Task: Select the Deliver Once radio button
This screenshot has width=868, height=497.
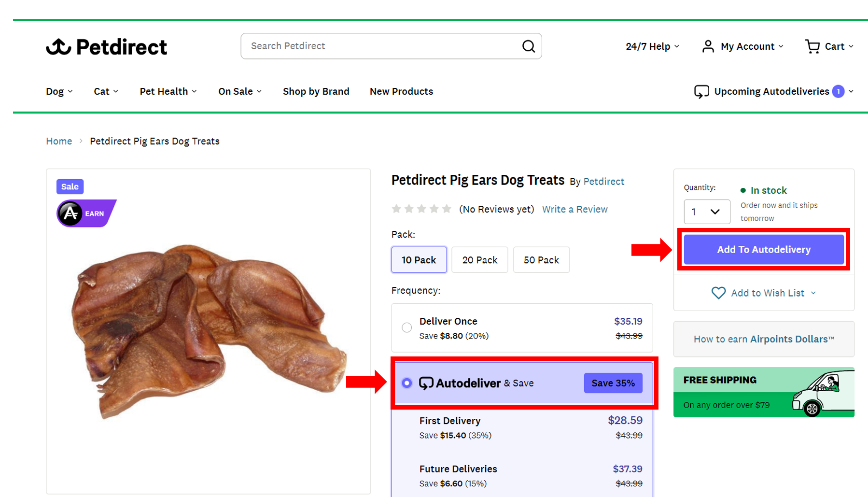Action: [x=407, y=327]
